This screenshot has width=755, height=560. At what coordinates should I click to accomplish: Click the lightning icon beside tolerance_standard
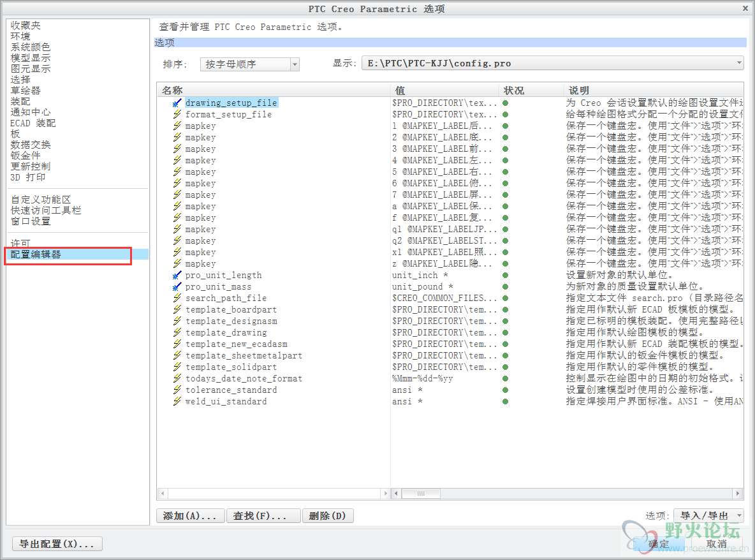click(x=177, y=390)
